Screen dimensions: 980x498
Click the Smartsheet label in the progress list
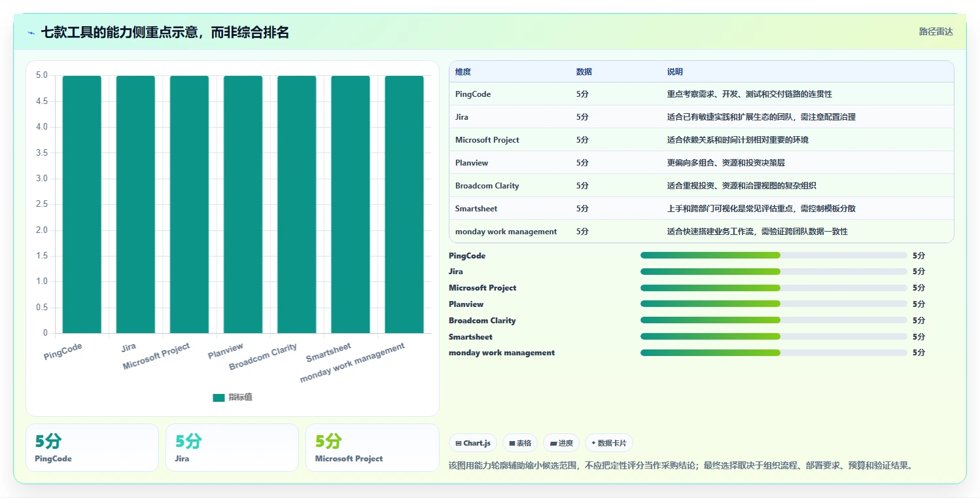[x=470, y=337]
